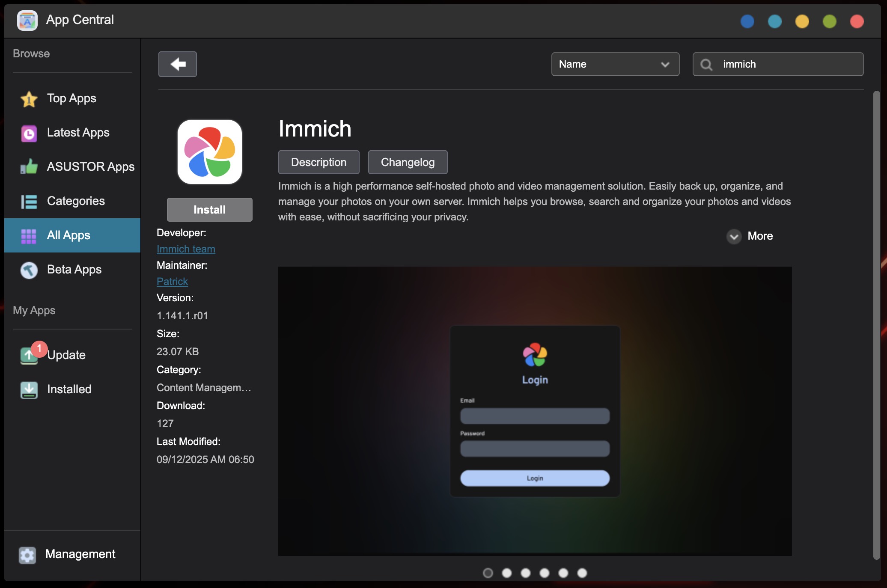Click the ASUSTOR Apps thumbs-up icon

(29, 167)
